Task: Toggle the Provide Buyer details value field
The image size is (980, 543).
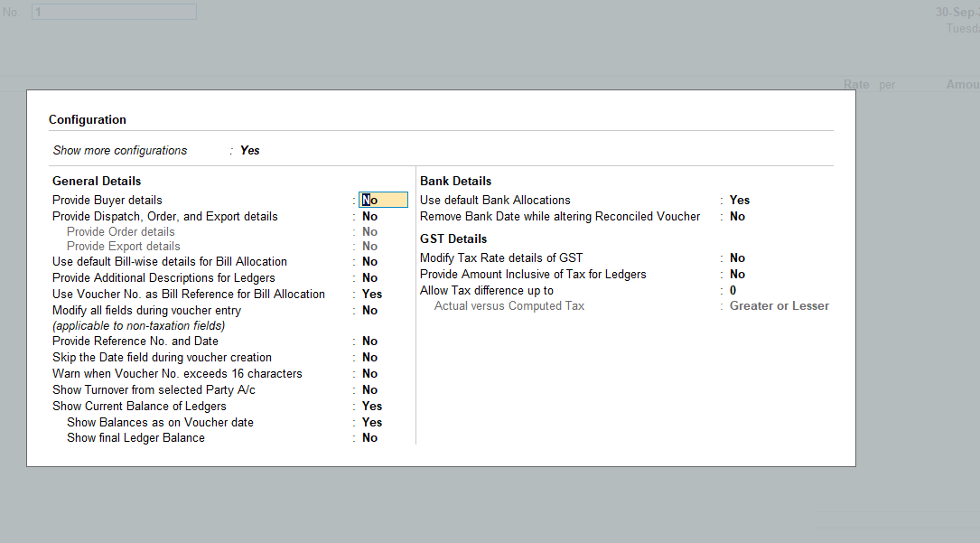Action: point(383,200)
